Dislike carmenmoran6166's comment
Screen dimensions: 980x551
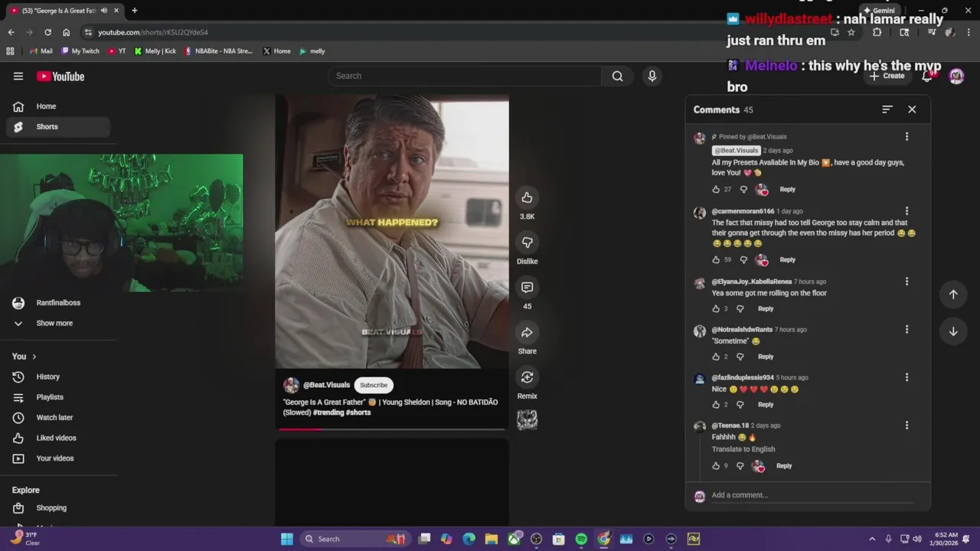[743, 259]
